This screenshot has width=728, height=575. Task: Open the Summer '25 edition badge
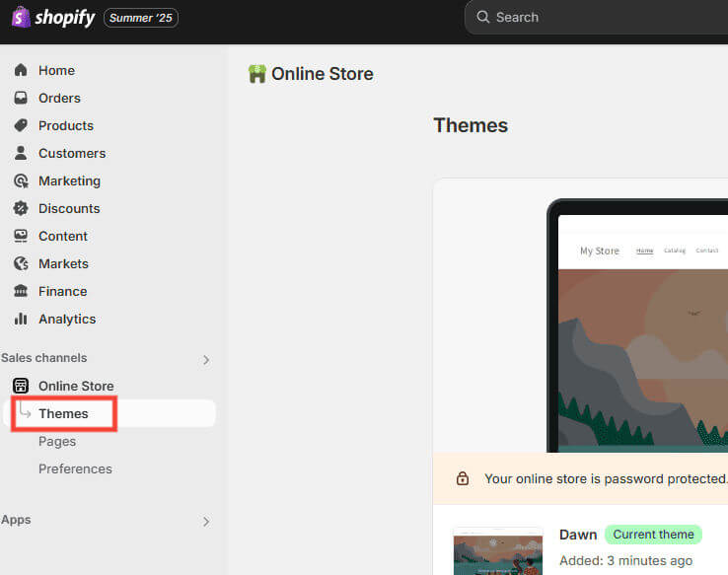tap(141, 18)
